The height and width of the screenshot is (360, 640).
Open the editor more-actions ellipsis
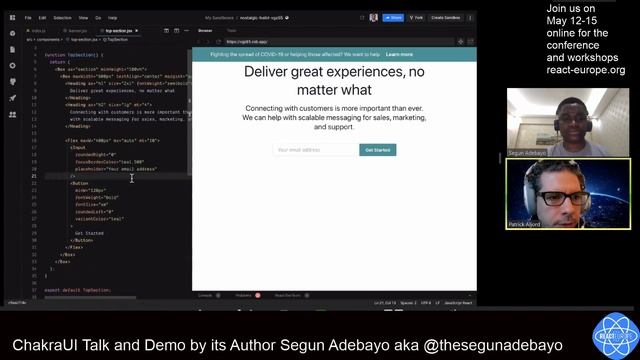click(187, 31)
